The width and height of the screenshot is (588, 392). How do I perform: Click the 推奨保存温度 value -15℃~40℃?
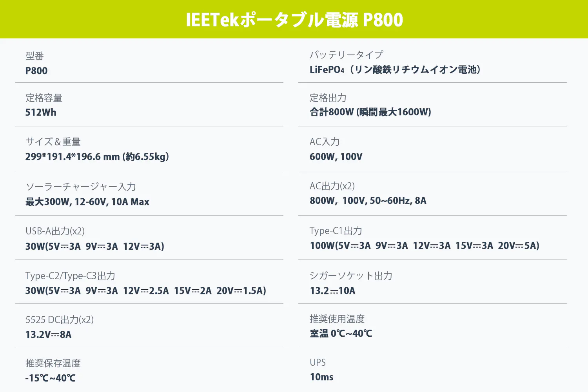tap(50, 378)
